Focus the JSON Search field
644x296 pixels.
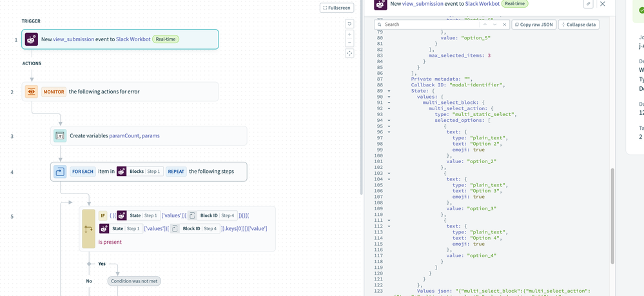coord(427,25)
